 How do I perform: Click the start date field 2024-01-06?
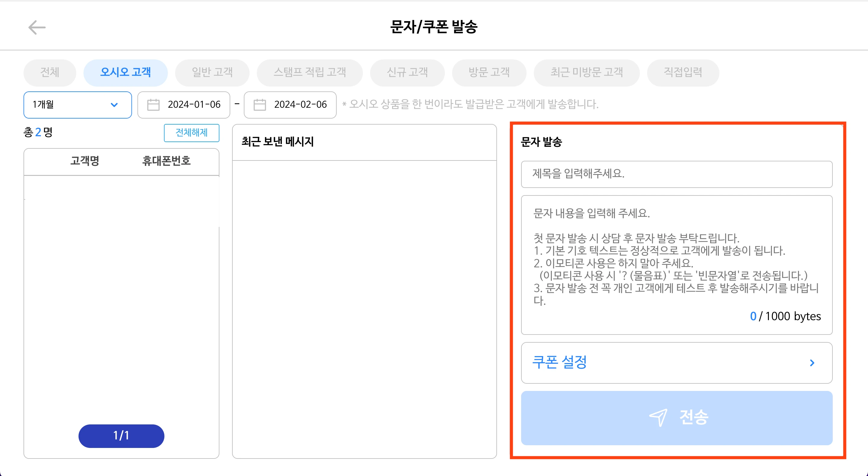[x=184, y=105]
